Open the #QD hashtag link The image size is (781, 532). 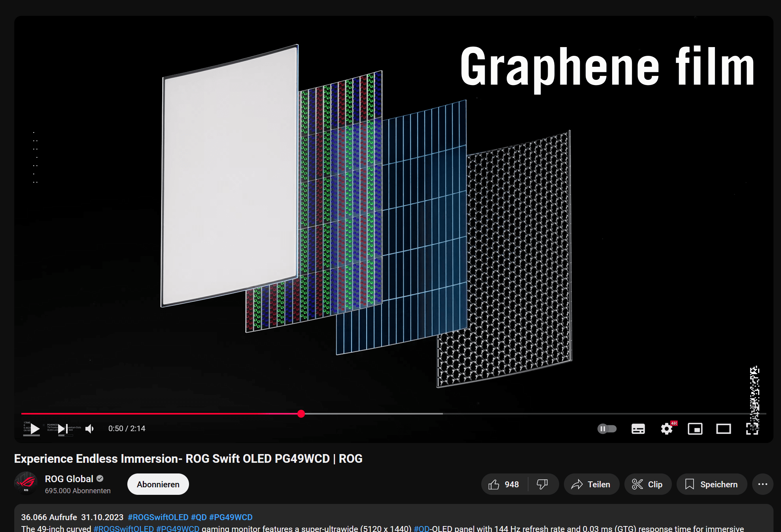pyautogui.click(x=199, y=517)
